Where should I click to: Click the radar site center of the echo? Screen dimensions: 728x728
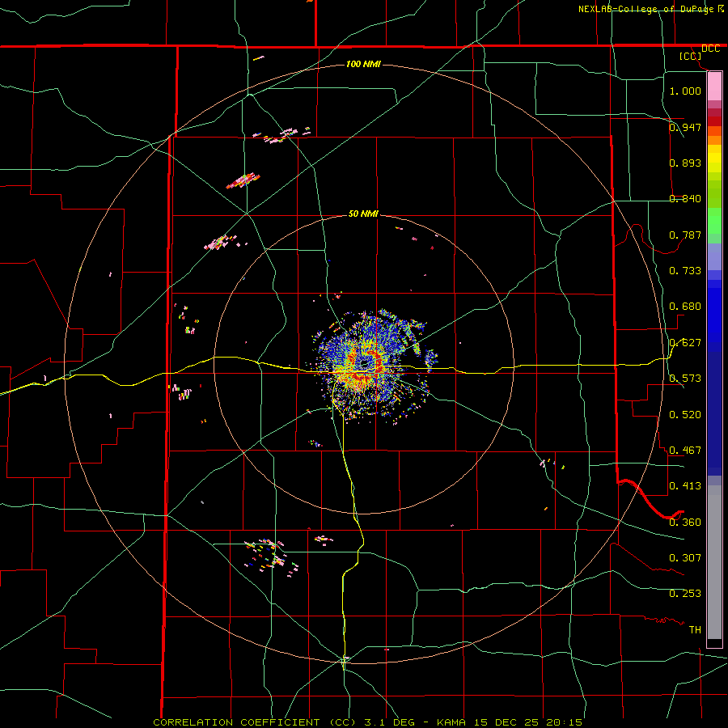pos(365,365)
